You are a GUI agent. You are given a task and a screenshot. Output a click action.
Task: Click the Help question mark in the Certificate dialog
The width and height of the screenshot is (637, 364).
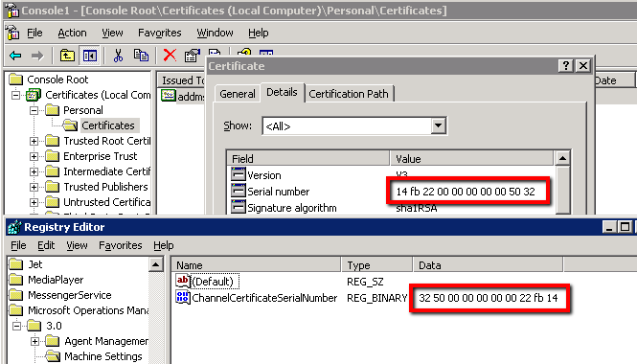click(x=565, y=65)
